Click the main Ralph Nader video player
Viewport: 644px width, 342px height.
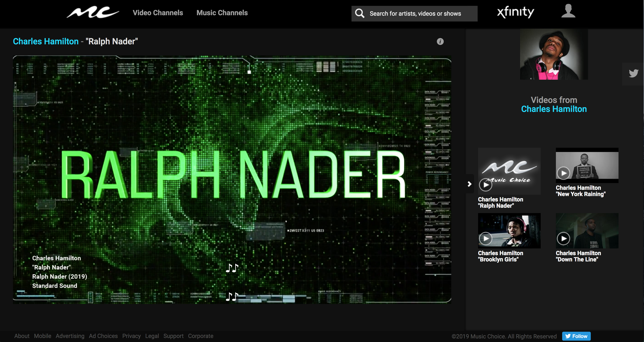pos(232,180)
